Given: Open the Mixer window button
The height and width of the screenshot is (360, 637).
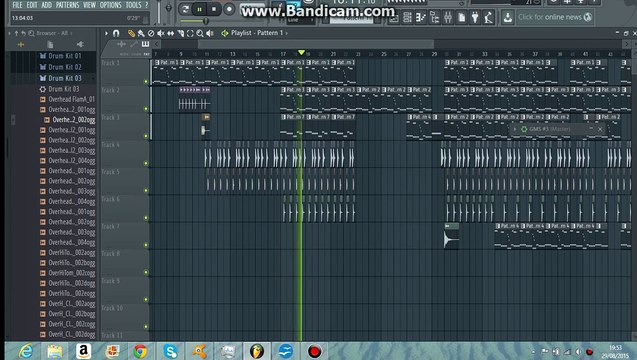Looking at the screenshot, I should [x=448, y=17].
